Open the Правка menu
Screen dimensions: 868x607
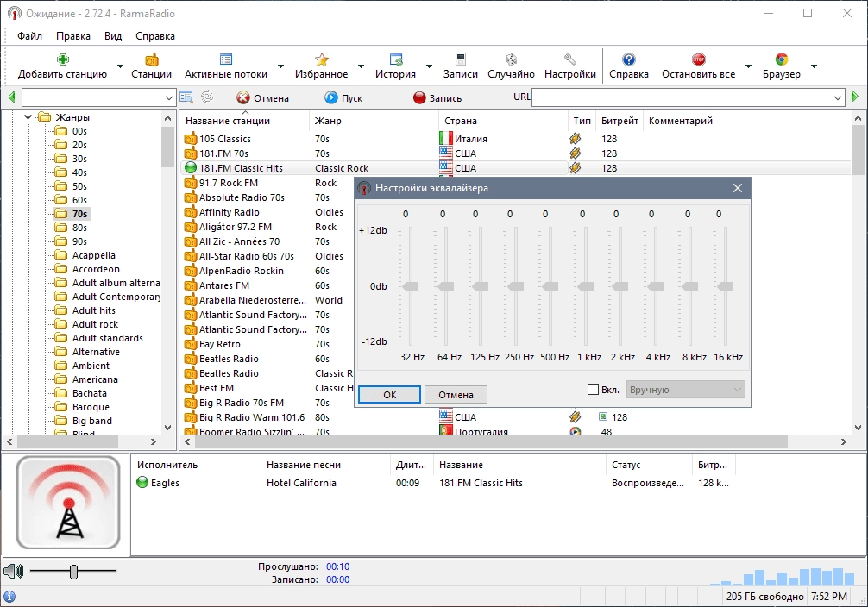(73, 36)
